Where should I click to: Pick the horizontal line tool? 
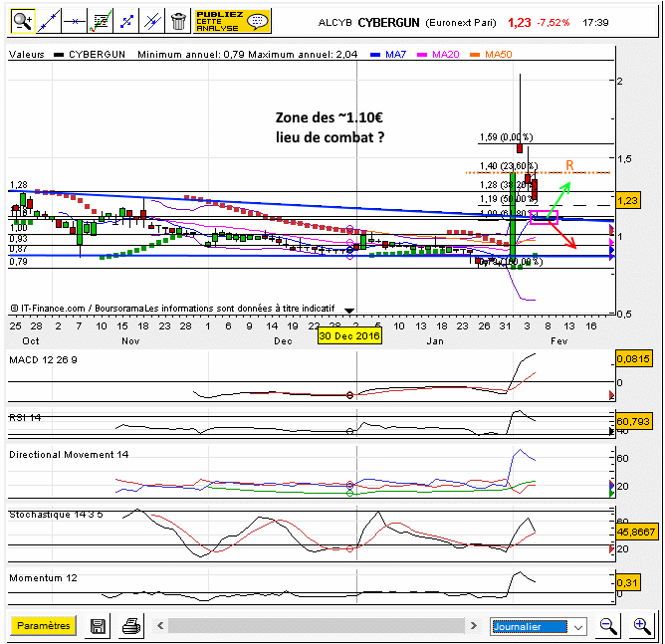click(75, 21)
